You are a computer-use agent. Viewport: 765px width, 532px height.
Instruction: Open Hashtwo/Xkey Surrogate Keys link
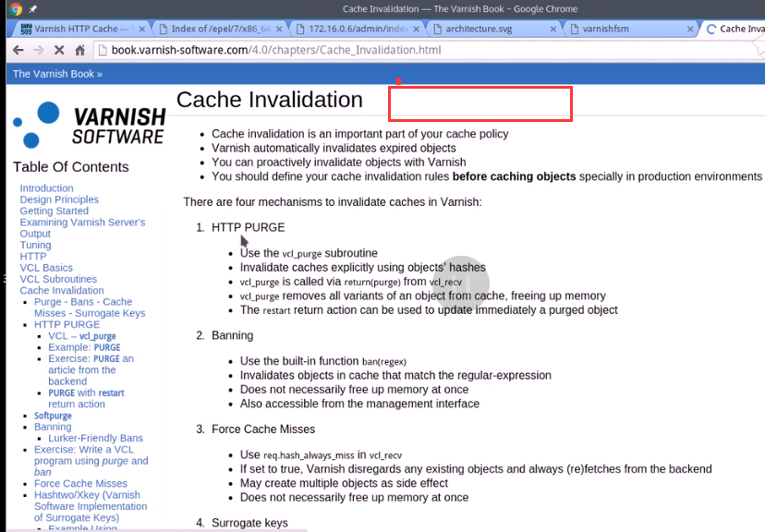pos(91,506)
